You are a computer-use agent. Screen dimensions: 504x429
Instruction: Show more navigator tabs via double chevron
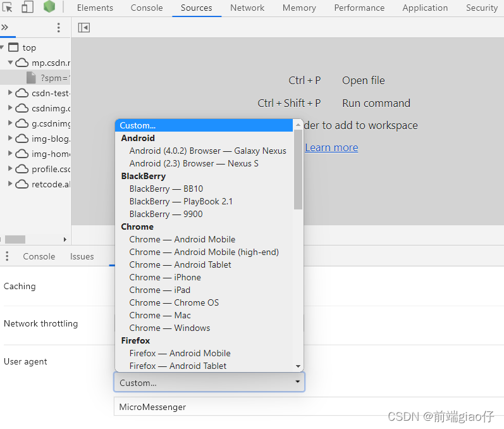point(4,27)
